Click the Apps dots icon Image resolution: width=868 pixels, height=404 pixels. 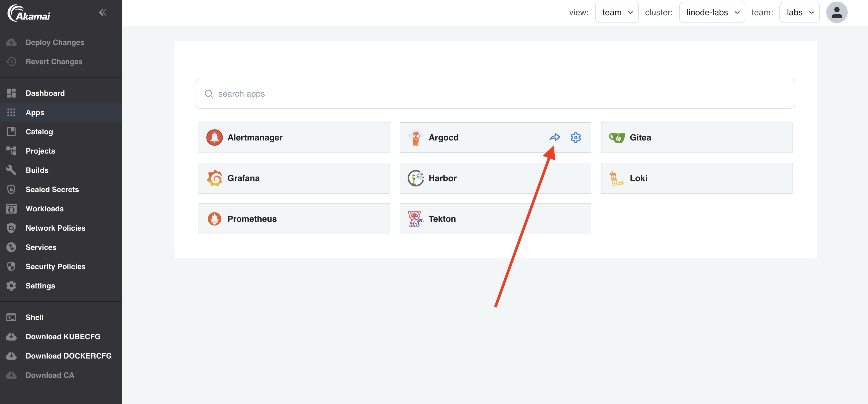tap(11, 113)
